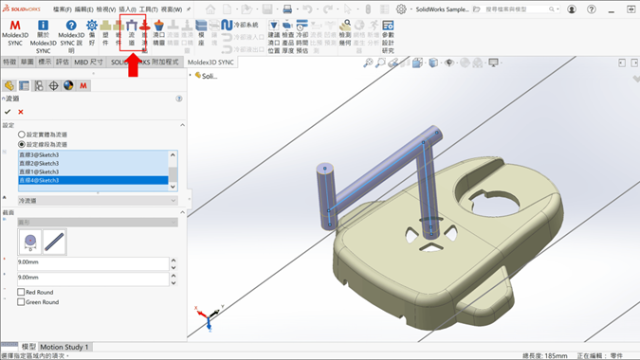Switch to the Motion Study 1 tab
640x360 pixels.
(64, 347)
